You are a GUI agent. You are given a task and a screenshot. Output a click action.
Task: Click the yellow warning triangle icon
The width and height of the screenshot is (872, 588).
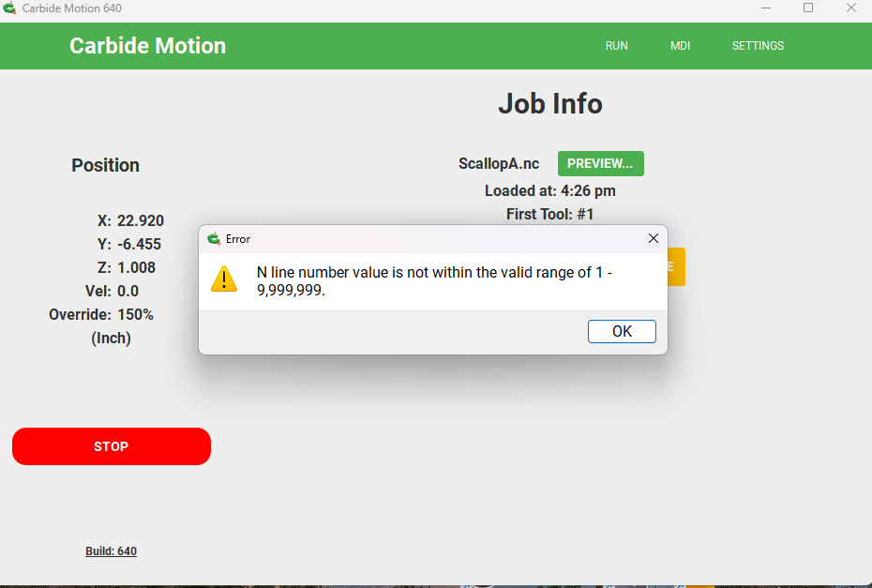pyautogui.click(x=224, y=279)
